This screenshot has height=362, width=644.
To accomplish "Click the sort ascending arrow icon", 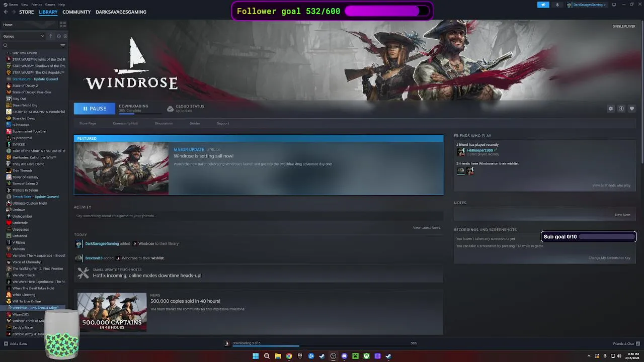I will click(50, 36).
